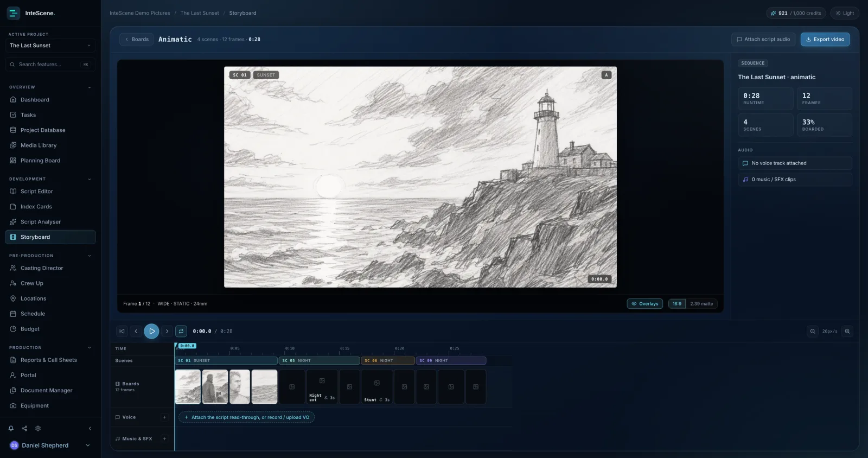Select Storyboard in the sidebar
The image size is (868, 458).
coord(50,237)
